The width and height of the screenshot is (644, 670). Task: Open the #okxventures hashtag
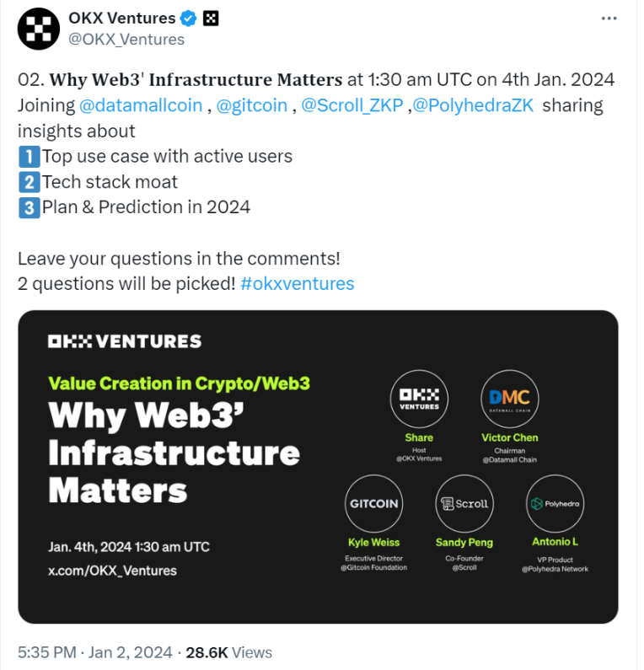pyautogui.click(x=298, y=284)
